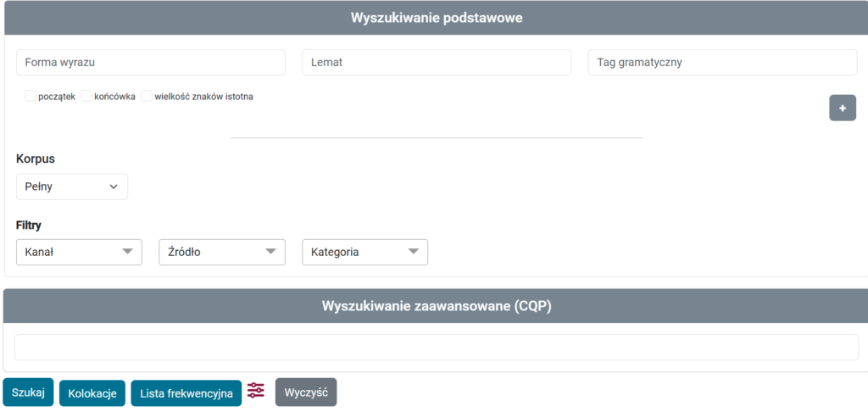Open the search settings sliders icon
The width and height of the screenshot is (868, 412).
(256, 391)
